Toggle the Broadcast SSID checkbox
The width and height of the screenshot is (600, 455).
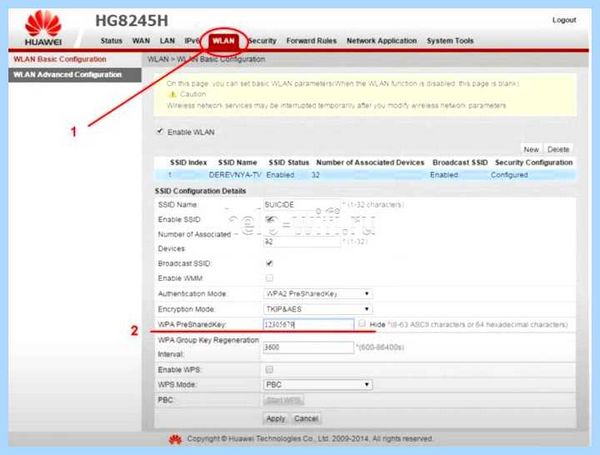coord(269,263)
